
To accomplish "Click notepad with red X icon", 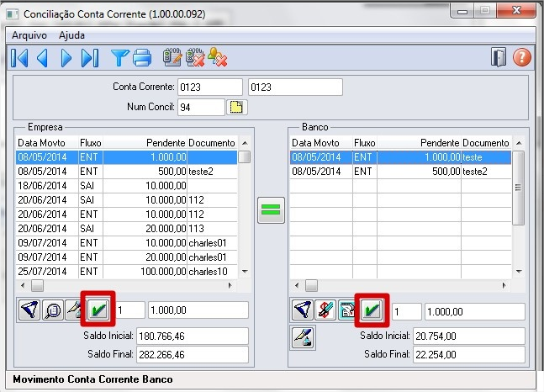I will [x=195, y=57].
